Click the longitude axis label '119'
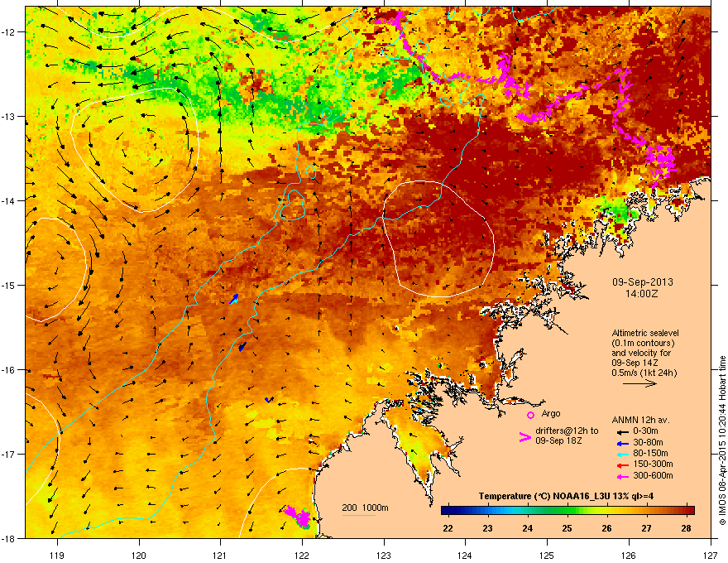This screenshot has height=563, width=728. (57, 555)
